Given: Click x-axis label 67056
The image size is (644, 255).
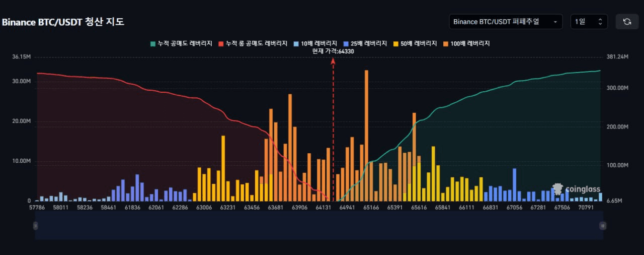Looking at the screenshot, I should pyautogui.click(x=514, y=207).
